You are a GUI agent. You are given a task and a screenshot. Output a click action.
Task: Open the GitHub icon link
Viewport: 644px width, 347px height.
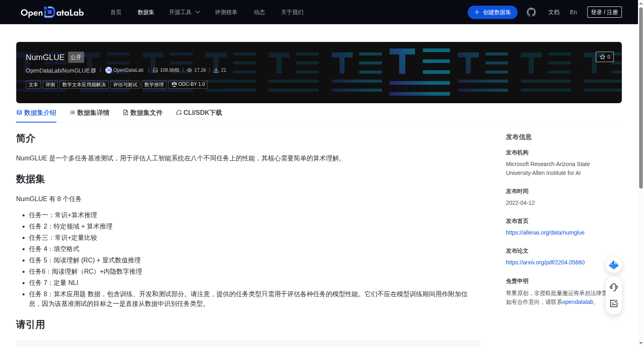pos(531,12)
